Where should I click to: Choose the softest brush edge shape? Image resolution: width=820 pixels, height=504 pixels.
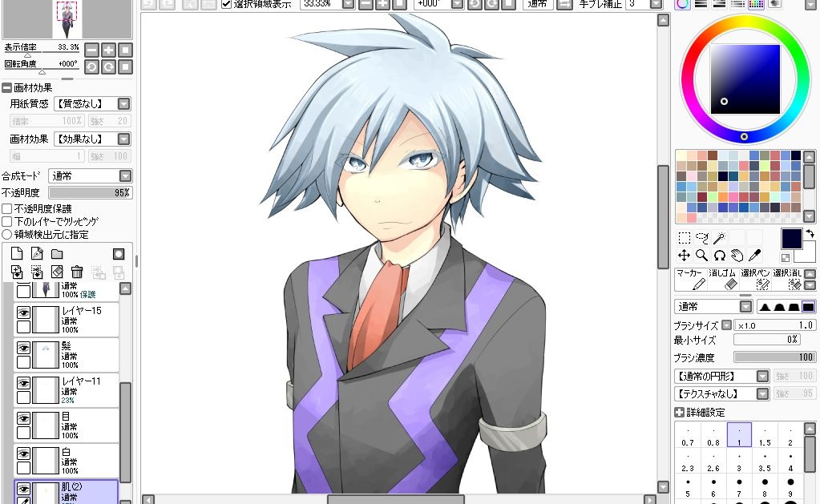coord(765,307)
